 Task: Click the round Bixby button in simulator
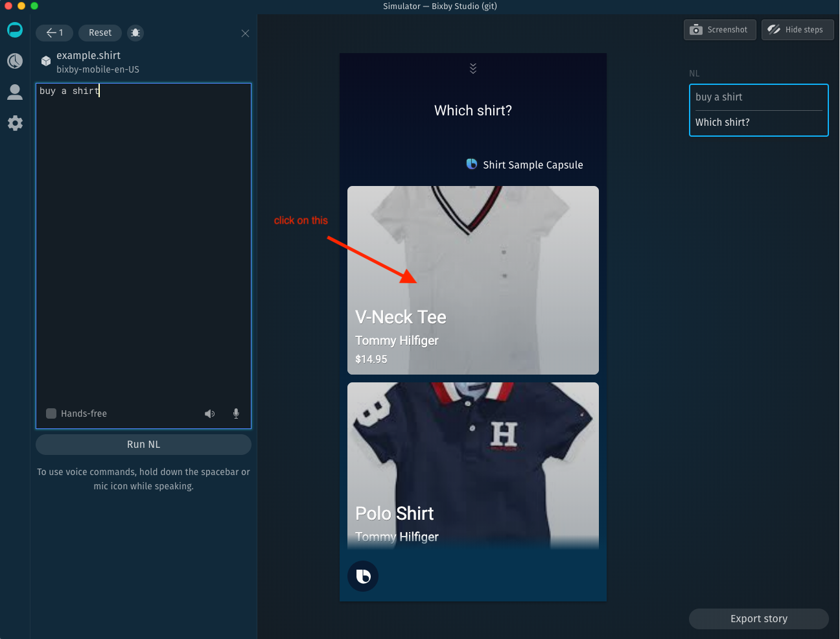363,576
